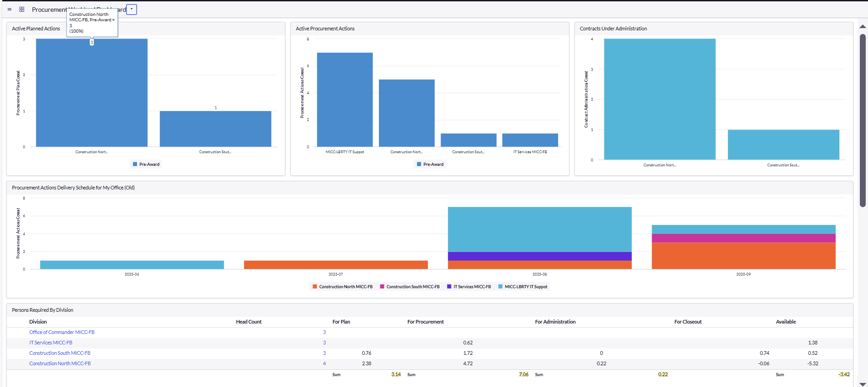Click the dashboard grid icon
The width and height of the screenshot is (868, 387).
21,10
